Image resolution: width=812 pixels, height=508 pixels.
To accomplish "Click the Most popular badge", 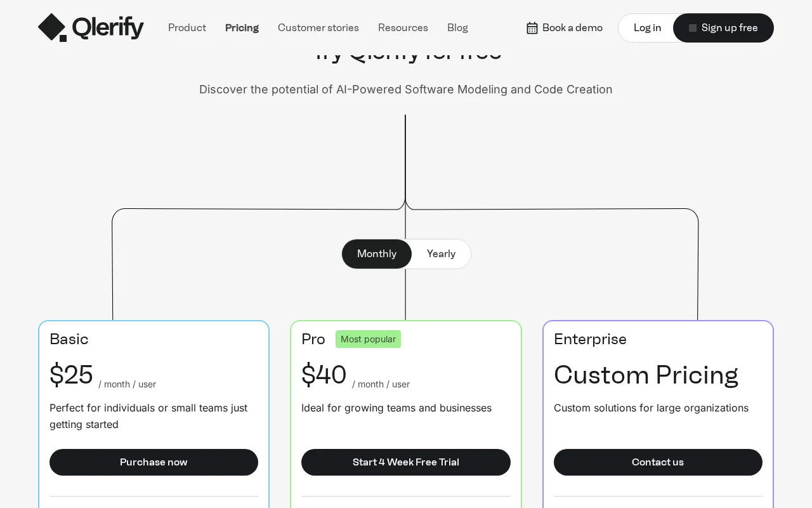I will pyautogui.click(x=368, y=339).
